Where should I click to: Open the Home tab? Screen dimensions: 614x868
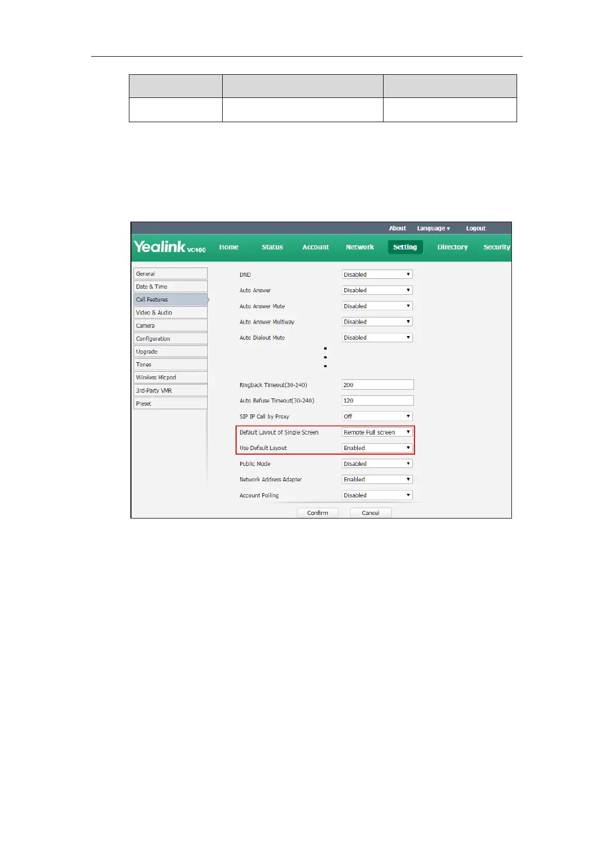click(x=228, y=247)
